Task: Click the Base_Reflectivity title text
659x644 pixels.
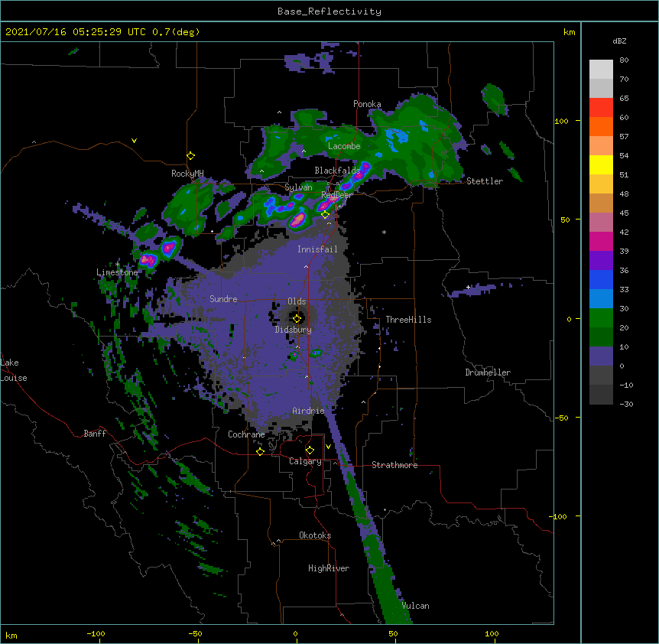Action: (329, 11)
